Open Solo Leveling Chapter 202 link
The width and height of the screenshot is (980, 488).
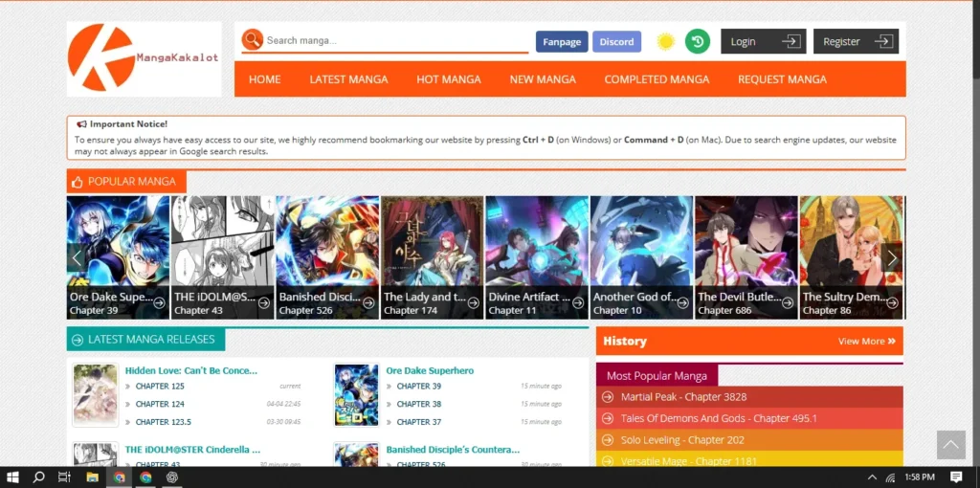[682, 440]
